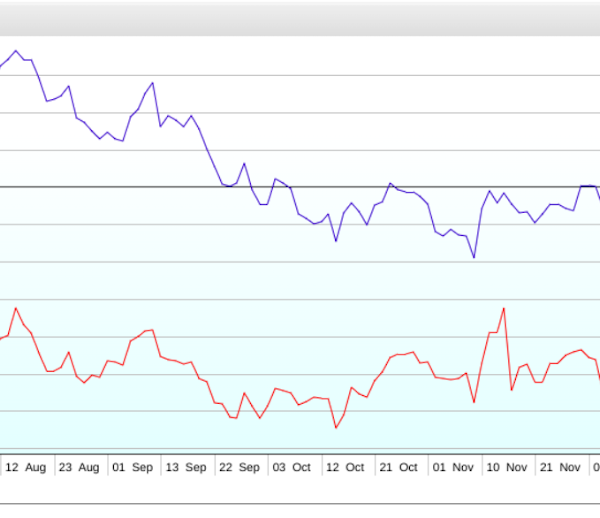
Task: Click the 01 Nov date label
Action: [455, 467]
